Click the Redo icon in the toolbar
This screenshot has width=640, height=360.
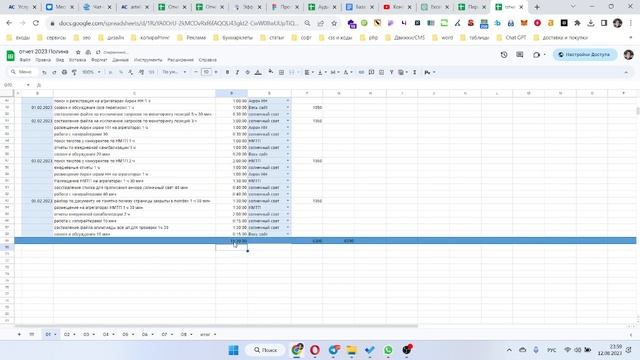point(54,72)
